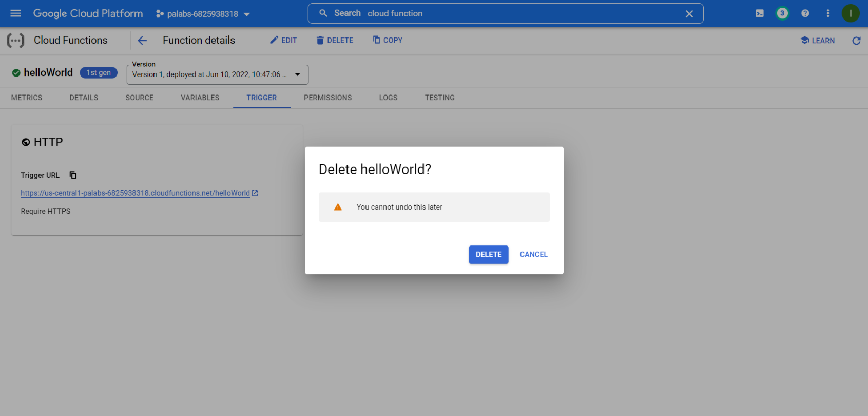Image resolution: width=868 pixels, height=416 pixels.
Task: Activate Cloud Shell terminal icon
Action: [759, 13]
